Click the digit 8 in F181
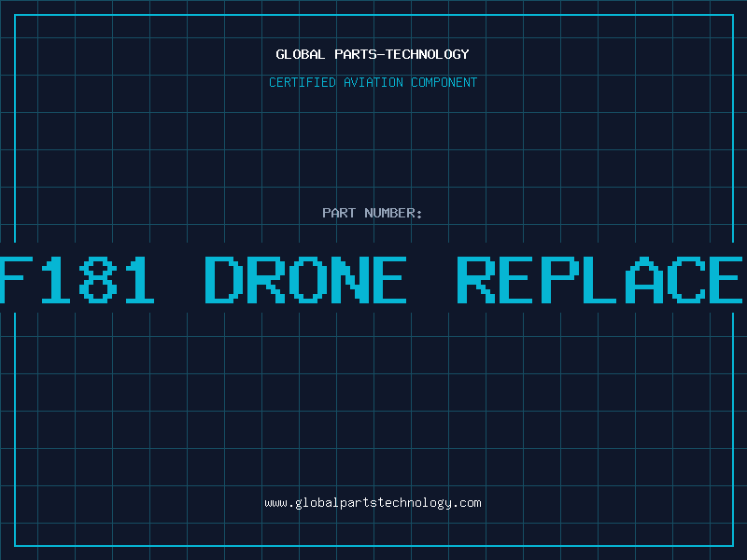 [98, 279]
